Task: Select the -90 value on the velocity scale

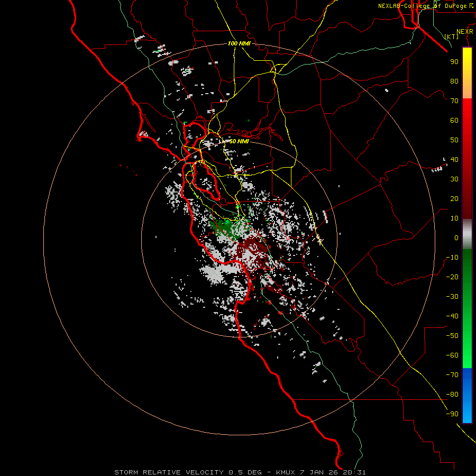Action: point(452,414)
